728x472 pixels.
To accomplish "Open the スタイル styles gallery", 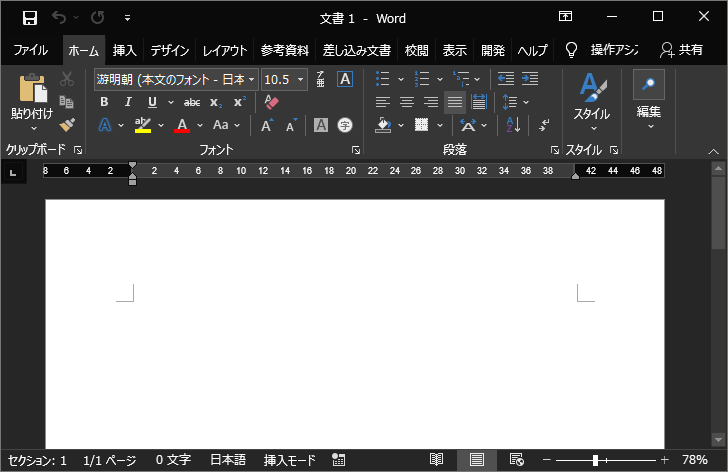I will [x=592, y=101].
